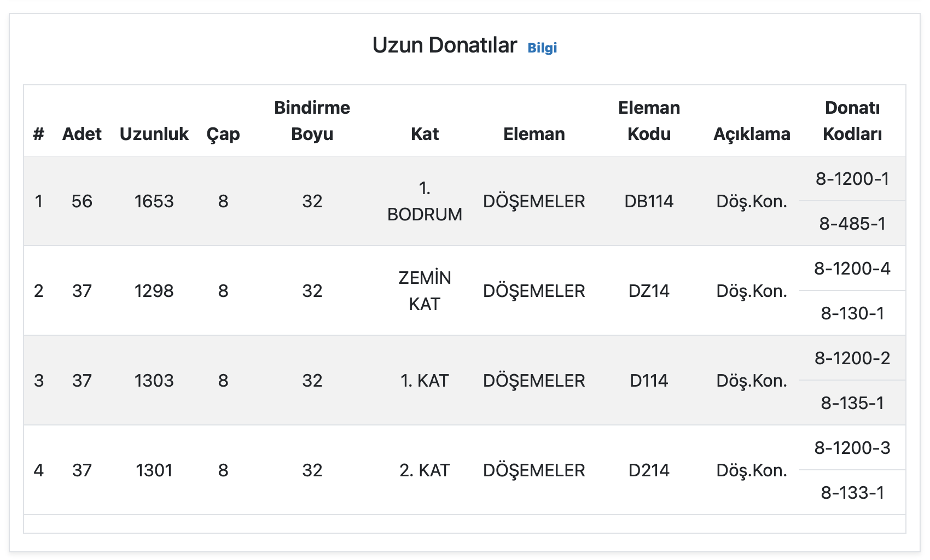Select donatı code 8-1200-4
Image resolution: width=930 pixels, height=560 pixels.
point(852,269)
